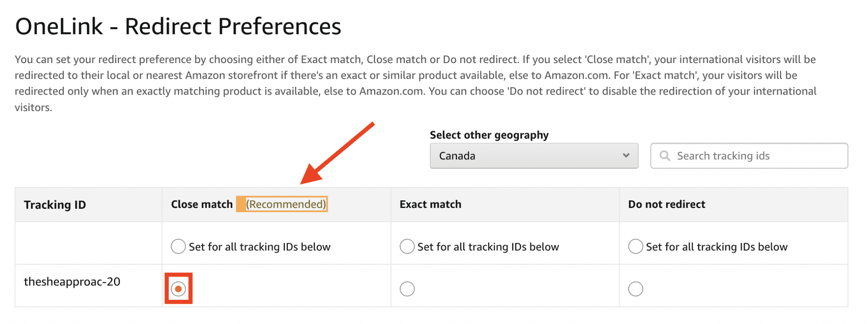Click the search magnifier icon
The height and width of the screenshot is (324, 868).
click(x=665, y=155)
